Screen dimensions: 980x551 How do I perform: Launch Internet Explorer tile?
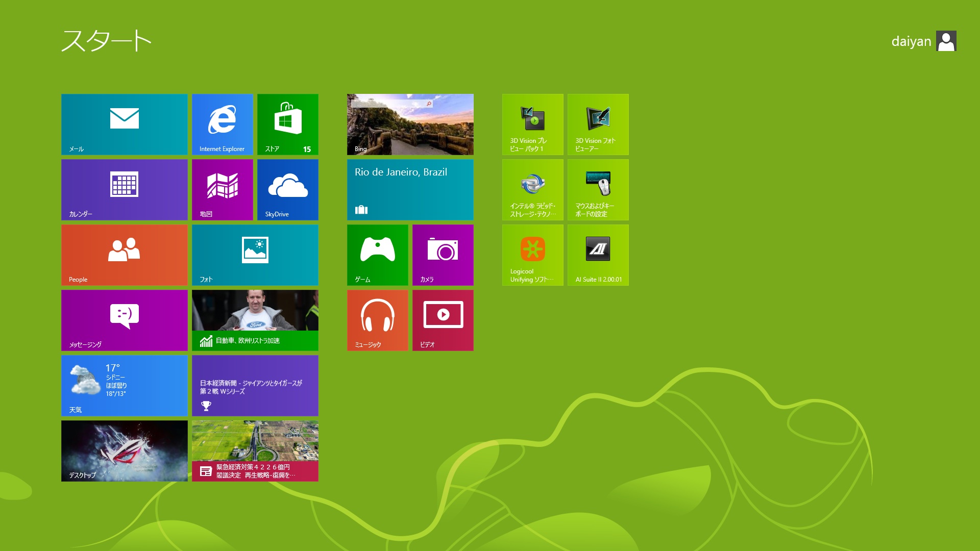pos(222,124)
